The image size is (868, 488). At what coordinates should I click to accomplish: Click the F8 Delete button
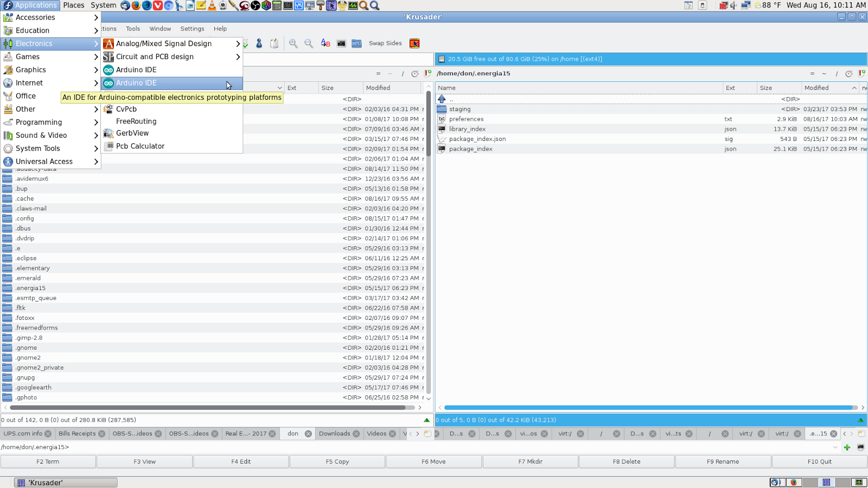click(627, 462)
